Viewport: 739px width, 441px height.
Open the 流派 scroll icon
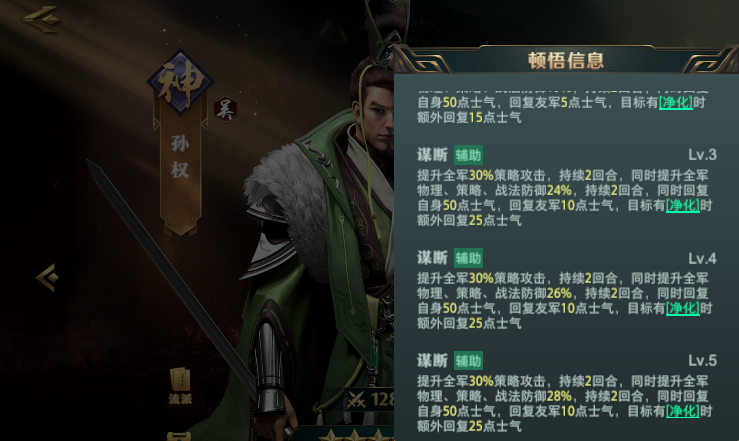(180, 385)
